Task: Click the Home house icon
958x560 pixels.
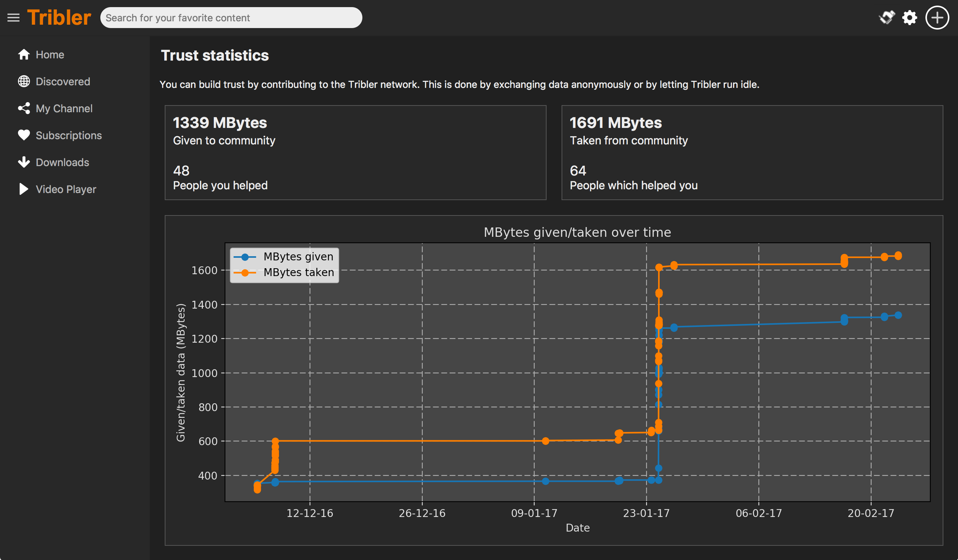Action: pos(24,55)
